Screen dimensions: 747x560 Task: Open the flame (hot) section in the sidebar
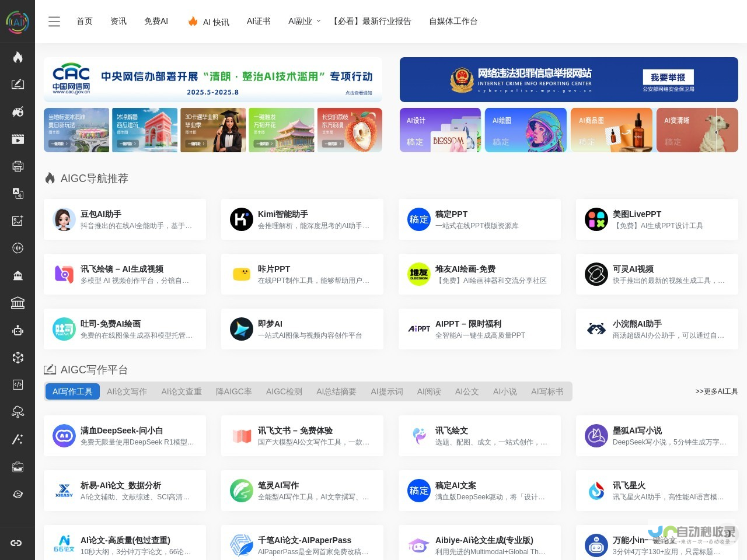pyautogui.click(x=18, y=57)
